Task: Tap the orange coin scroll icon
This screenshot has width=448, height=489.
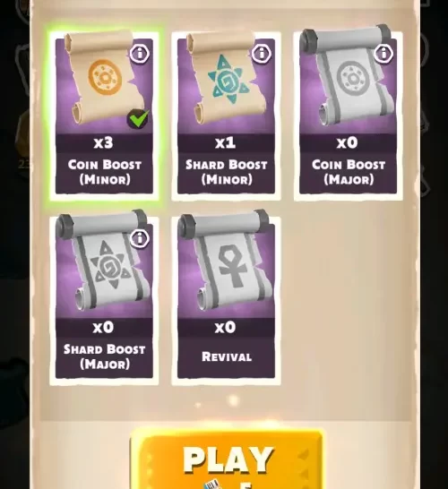Action: click(x=105, y=77)
